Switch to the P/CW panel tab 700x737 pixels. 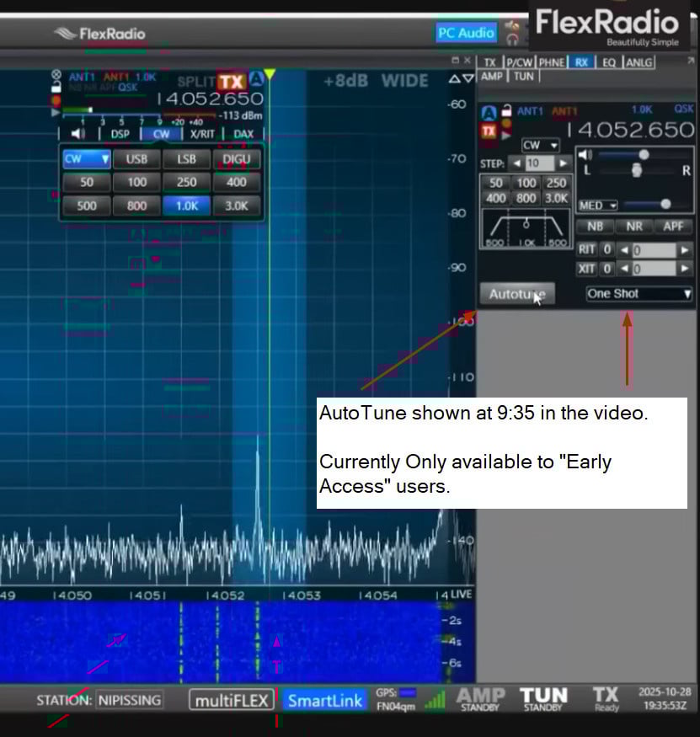pyautogui.click(x=520, y=62)
